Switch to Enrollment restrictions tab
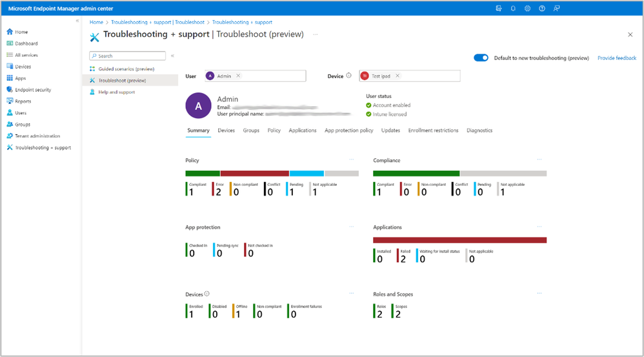 (433, 130)
